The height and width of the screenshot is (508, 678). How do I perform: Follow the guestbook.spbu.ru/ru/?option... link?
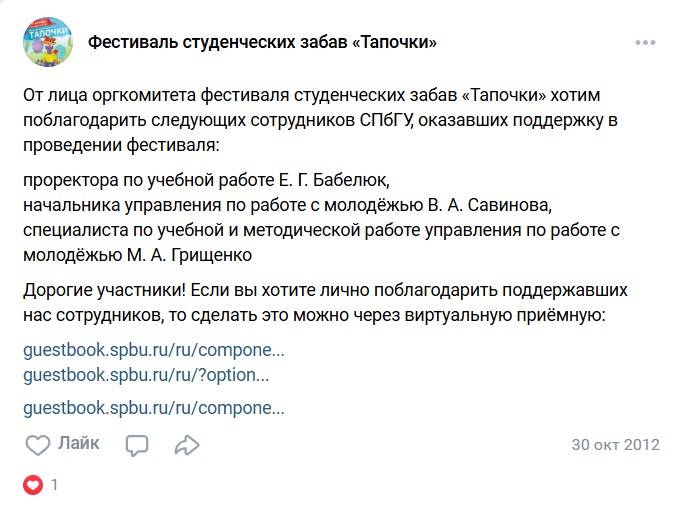146,375
